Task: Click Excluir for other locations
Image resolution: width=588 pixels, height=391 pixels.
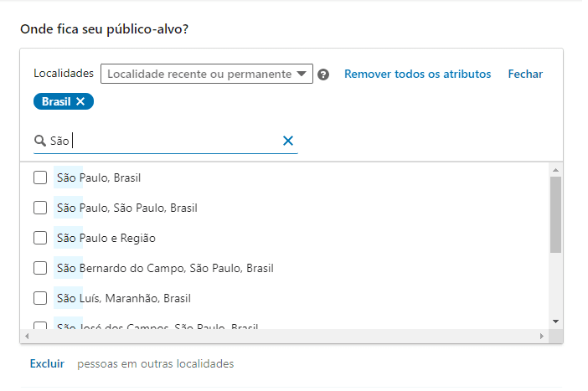Action: (x=47, y=364)
